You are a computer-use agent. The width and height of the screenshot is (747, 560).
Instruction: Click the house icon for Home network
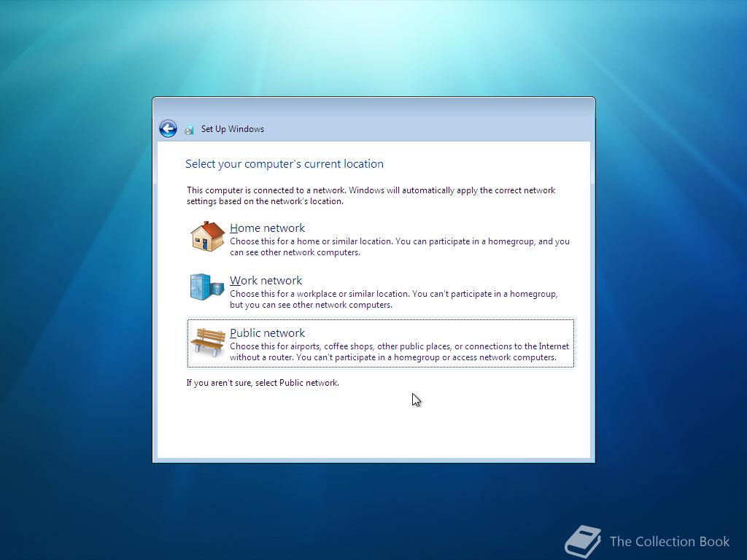(x=208, y=236)
